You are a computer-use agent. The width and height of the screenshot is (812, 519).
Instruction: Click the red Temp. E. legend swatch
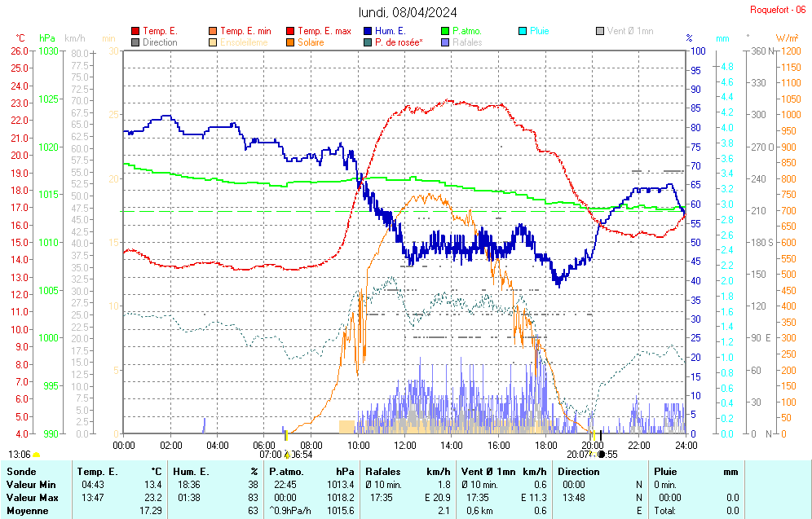pyautogui.click(x=135, y=31)
